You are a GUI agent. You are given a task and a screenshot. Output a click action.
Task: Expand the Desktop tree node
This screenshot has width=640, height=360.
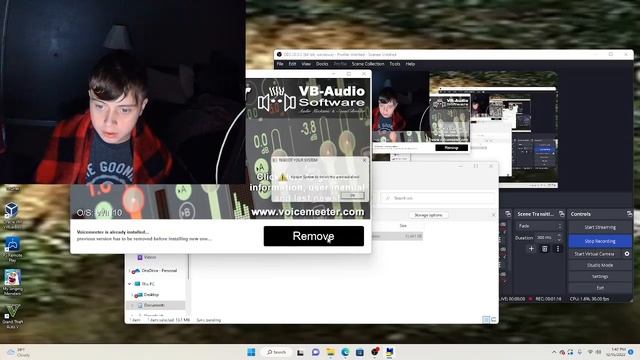pyautogui.click(x=132, y=295)
